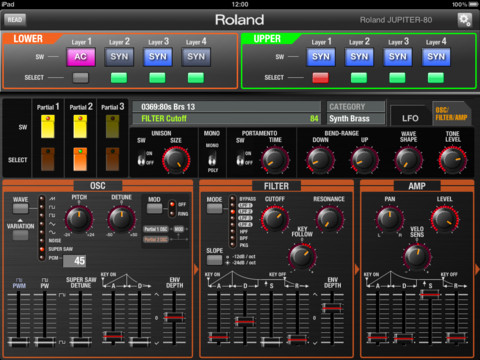The image size is (480, 360).
Task: Select Lower Layer 3 green select button
Action: click(x=157, y=78)
